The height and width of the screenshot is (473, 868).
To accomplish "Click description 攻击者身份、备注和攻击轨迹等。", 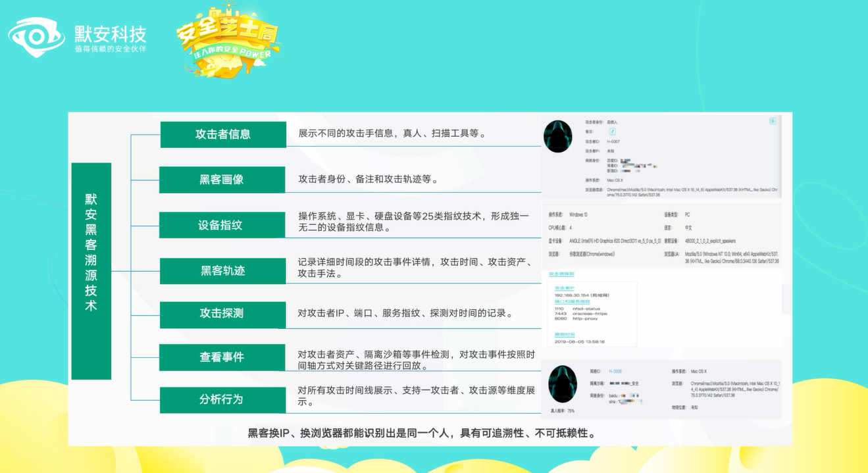I will tap(369, 179).
